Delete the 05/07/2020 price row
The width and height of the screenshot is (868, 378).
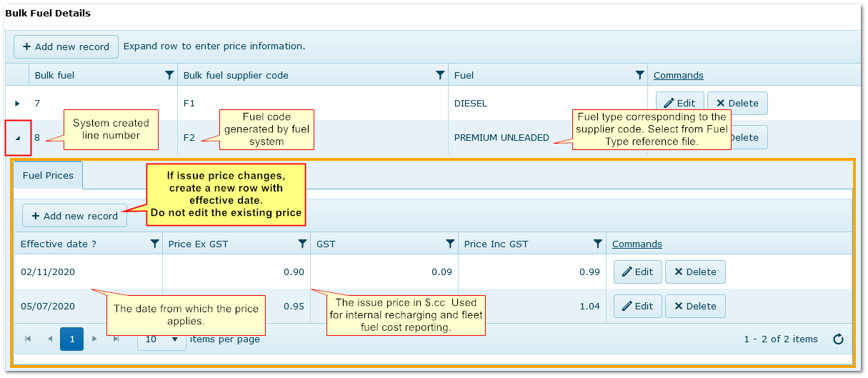click(x=695, y=306)
